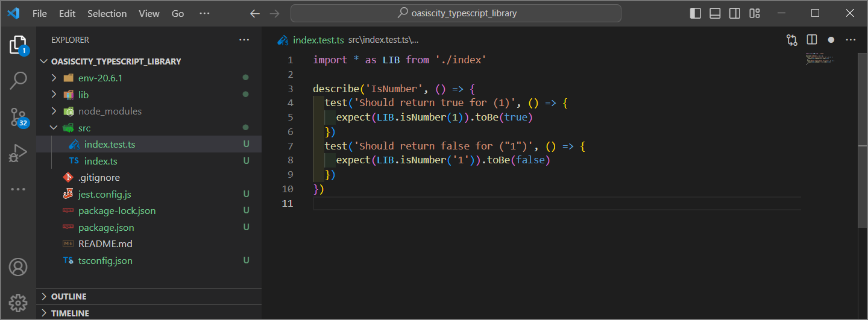Open the Customize Layout control
The height and width of the screenshot is (320, 868).
coord(754,13)
